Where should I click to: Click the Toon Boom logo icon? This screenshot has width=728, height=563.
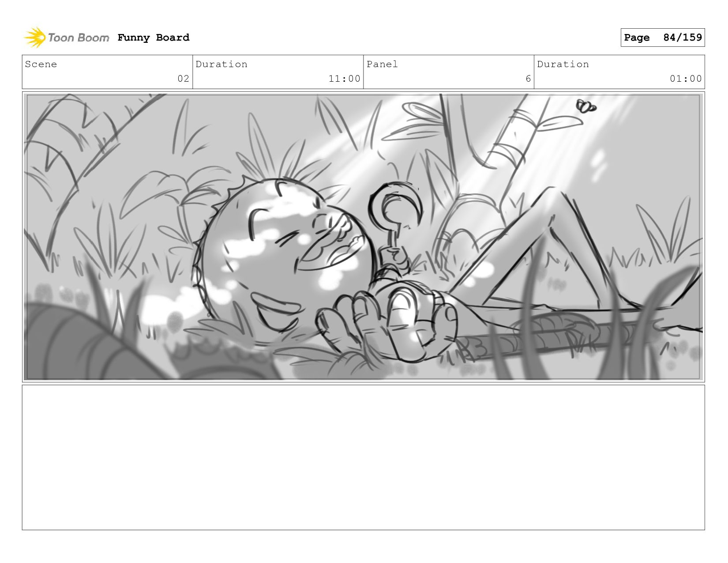coord(35,38)
